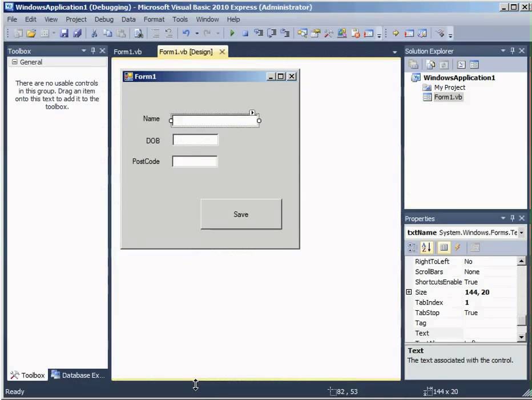Select Form1.vb in Solution Explorer
532x400 pixels.
point(448,97)
